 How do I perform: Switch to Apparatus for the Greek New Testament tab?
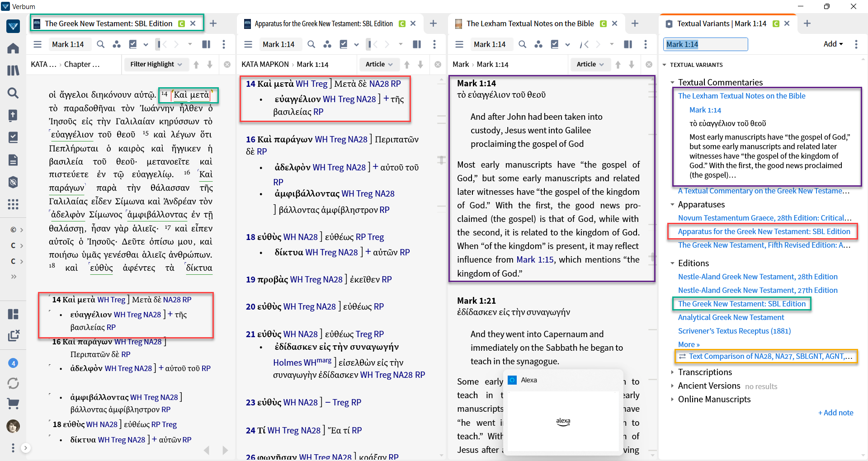coord(324,24)
